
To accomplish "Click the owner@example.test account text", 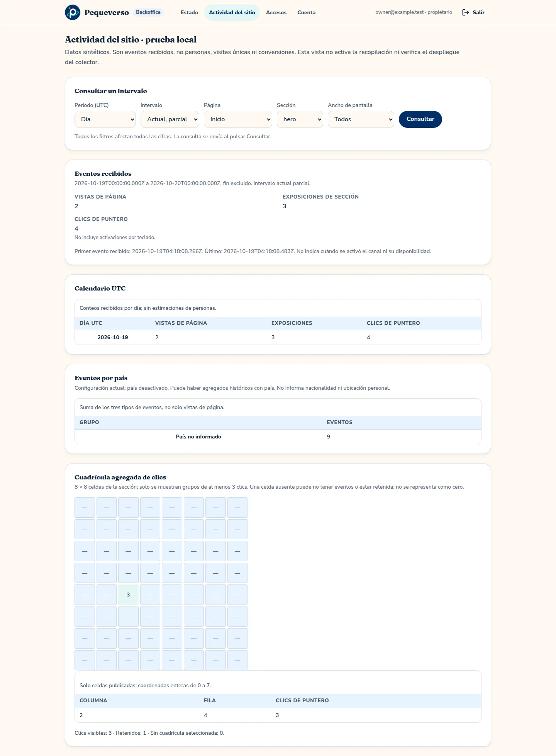I will coord(414,12).
